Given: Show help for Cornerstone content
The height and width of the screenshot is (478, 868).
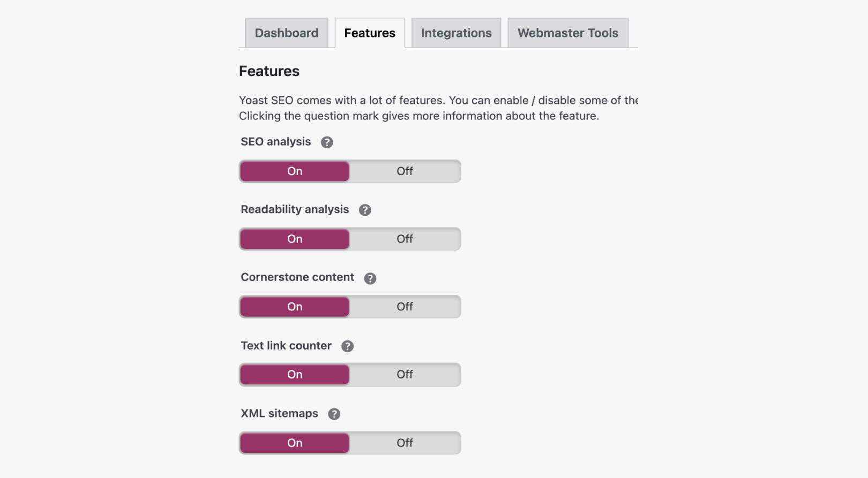Looking at the screenshot, I should pyautogui.click(x=370, y=278).
